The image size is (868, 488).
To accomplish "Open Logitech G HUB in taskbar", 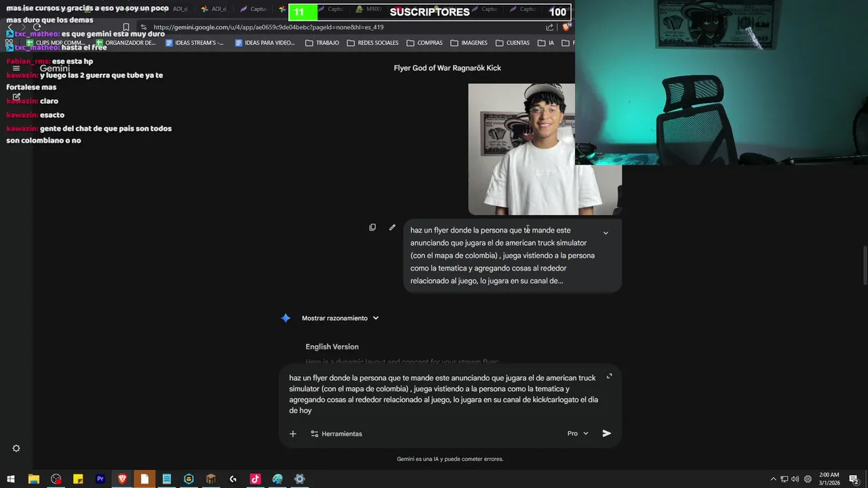I will pyautogui.click(x=233, y=479).
